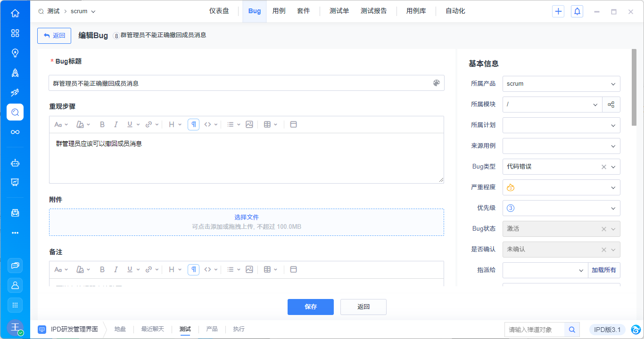This screenshot has height=339, width=644.
Task: Click the italic icon in 重现步骤 toolbar
Action: 116,125
